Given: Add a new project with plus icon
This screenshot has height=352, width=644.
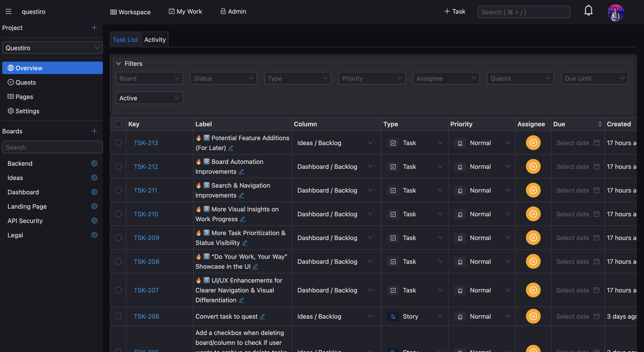Looking at the screenshot, I should (x=94, y=28).
